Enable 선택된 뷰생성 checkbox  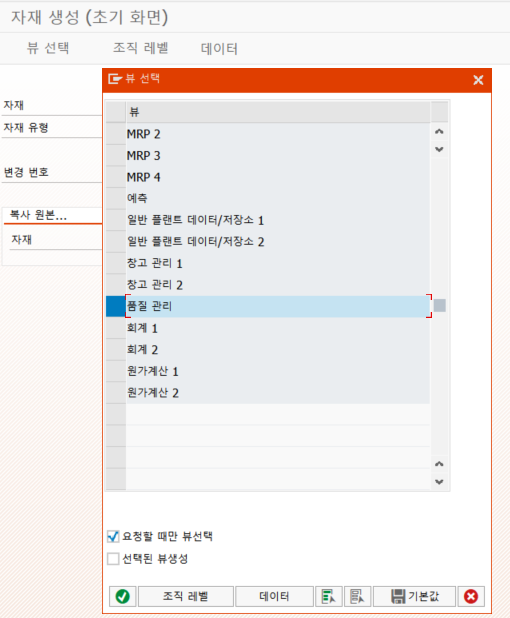click(113, 558)
